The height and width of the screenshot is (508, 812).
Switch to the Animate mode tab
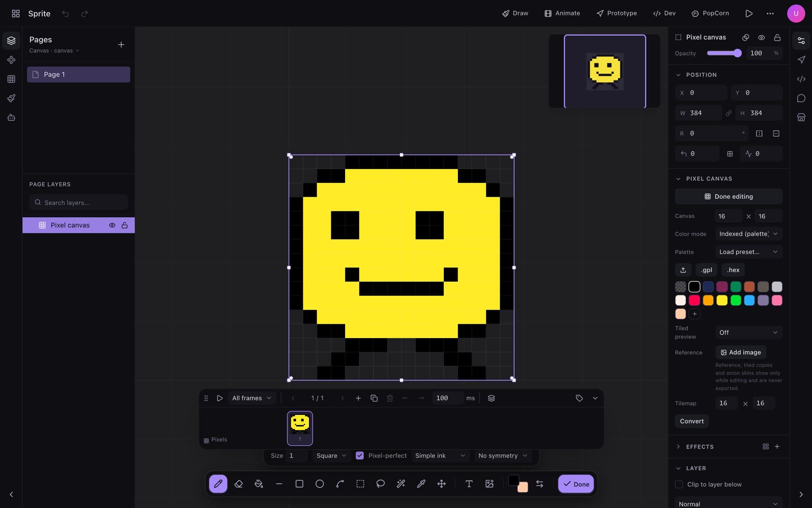coord(562,13)
